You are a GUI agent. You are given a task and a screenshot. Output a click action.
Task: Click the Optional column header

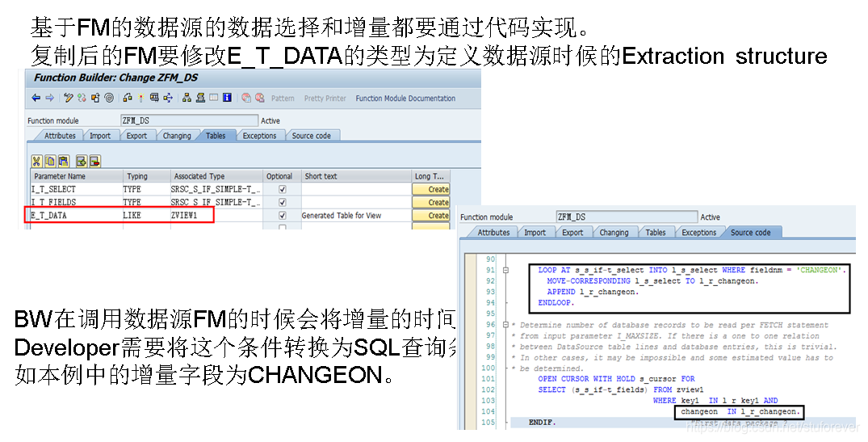coord(282,176)
